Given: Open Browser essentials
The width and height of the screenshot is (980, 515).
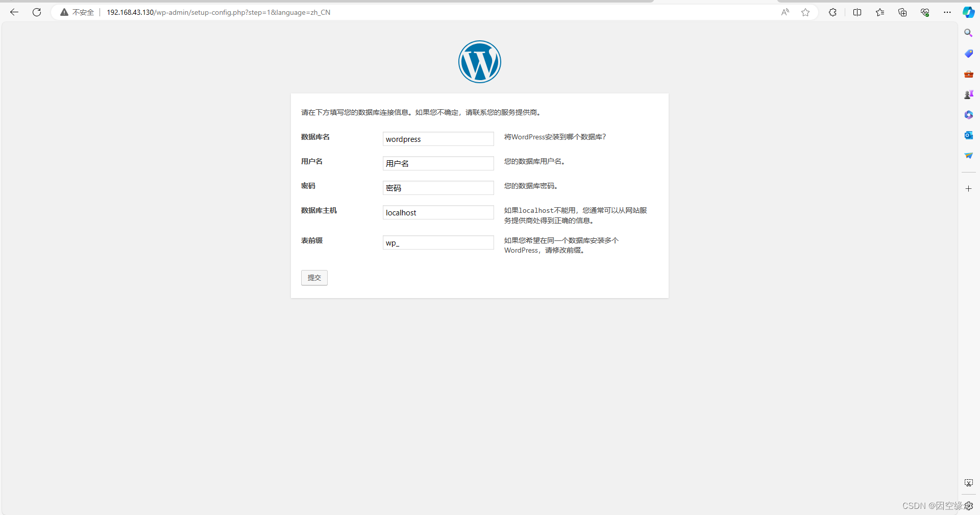Looking at the screenshot, I should click(x=925, y=12).
